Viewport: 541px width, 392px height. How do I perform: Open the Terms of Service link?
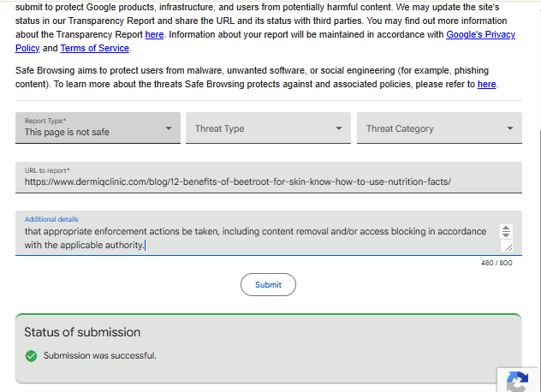94,48
